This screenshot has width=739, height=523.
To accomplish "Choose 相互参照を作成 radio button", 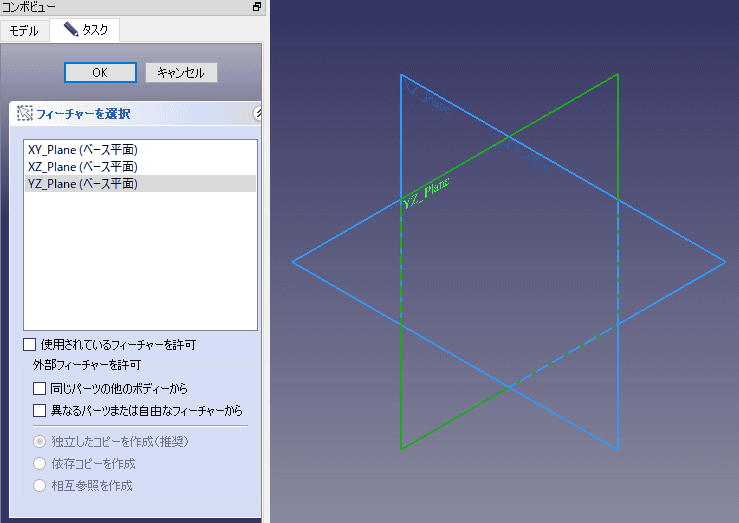I will coord(40,486).
